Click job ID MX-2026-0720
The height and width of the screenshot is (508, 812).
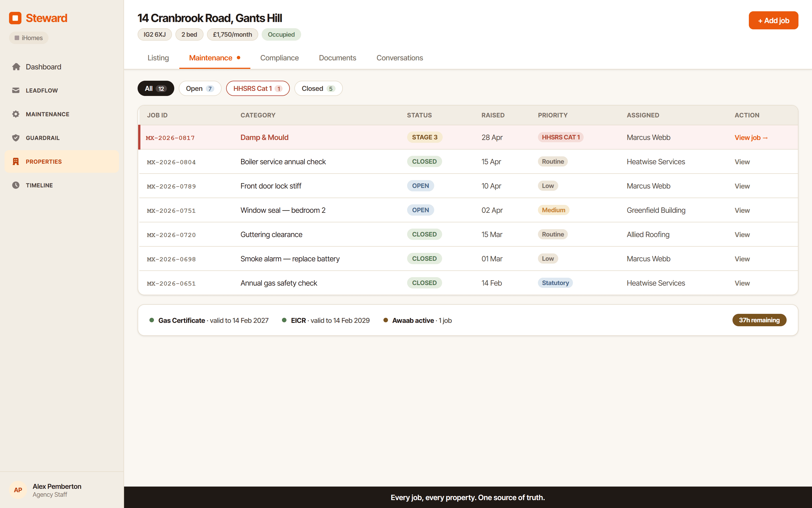click(x=171, y=235)
